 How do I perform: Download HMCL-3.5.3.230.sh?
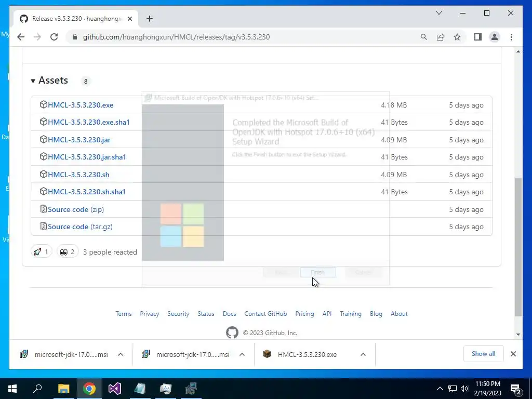tap(78, 175)
